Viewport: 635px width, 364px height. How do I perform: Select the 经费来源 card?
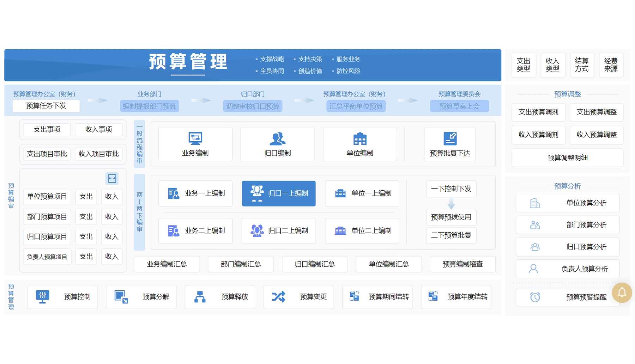(611, 65)
